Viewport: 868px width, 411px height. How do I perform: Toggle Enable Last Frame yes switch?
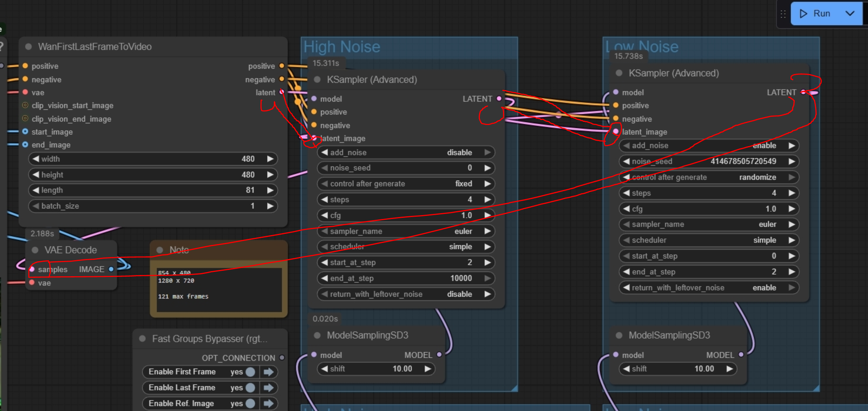pyautogui.click(x=250, y=387)
